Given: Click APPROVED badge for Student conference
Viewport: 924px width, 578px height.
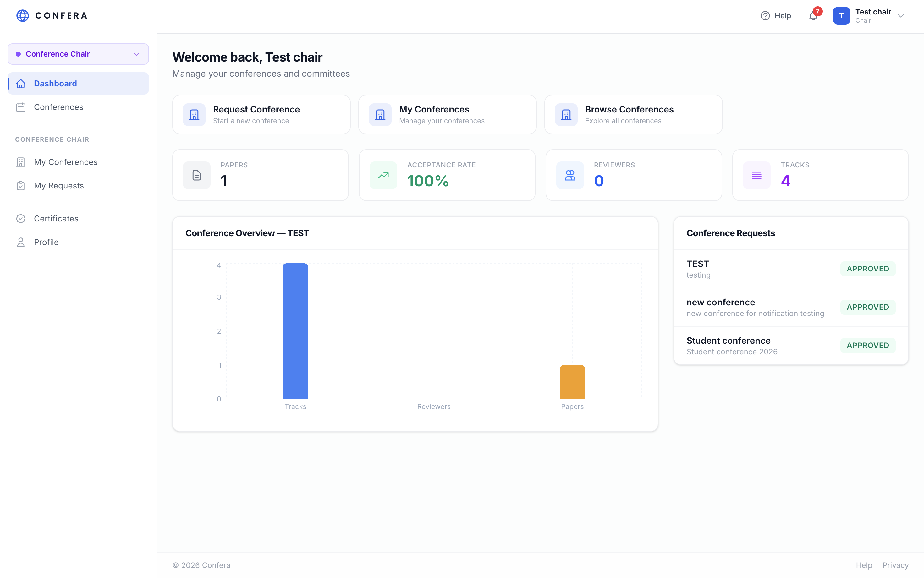Looking at the screenshot, I should point(868,345).
